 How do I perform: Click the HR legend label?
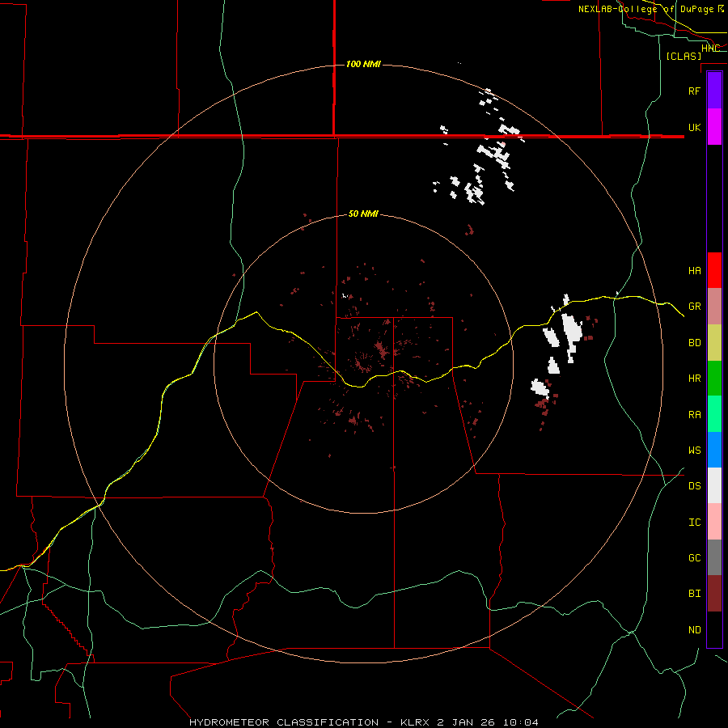[x=695, y=379]
